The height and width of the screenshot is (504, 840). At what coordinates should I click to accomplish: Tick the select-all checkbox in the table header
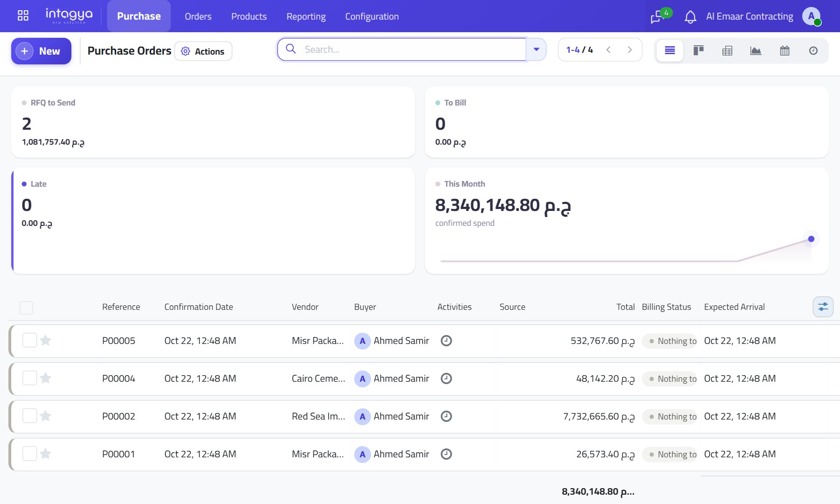[26, 308]
